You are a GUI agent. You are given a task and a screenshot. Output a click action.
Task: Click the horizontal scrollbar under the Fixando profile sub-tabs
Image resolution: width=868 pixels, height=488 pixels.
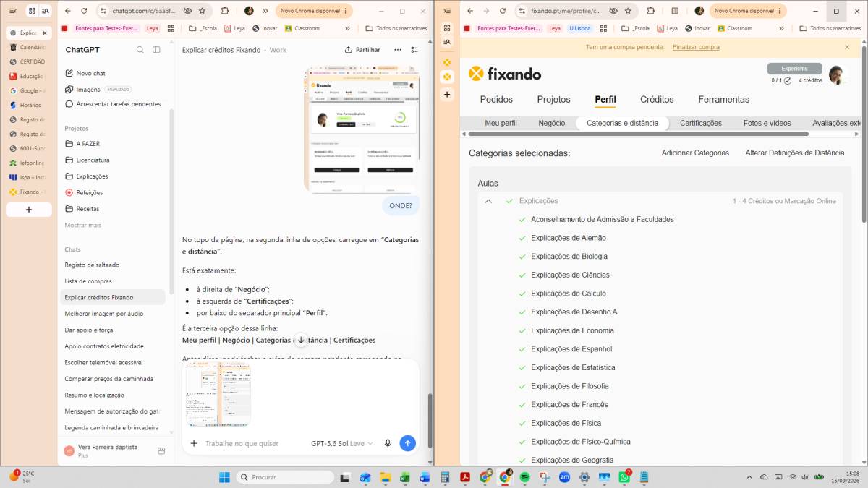[638, 134]
